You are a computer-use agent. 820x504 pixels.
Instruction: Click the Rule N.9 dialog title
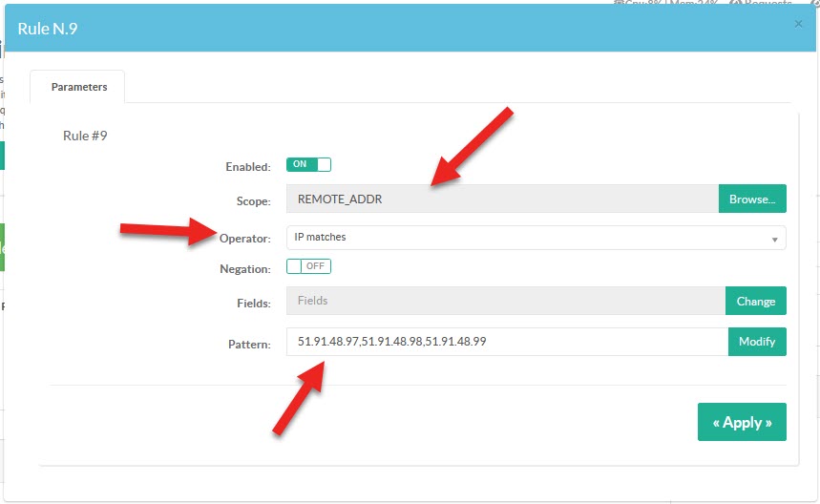(x=48, y=29)
